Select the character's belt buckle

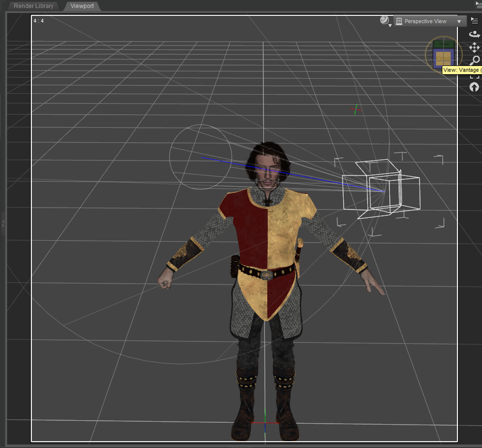pos(267,275)
